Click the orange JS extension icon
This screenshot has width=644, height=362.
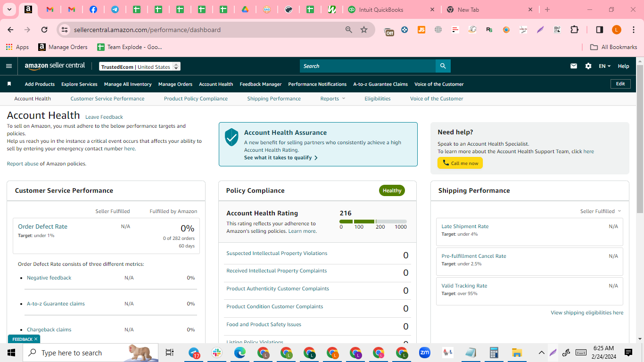click(421, 30)
